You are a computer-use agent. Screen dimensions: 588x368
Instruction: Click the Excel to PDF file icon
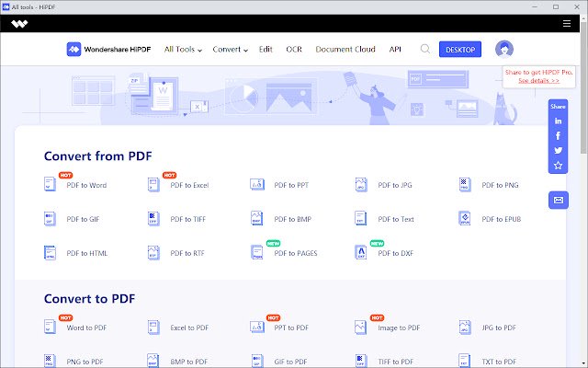[x=153, y=328]
